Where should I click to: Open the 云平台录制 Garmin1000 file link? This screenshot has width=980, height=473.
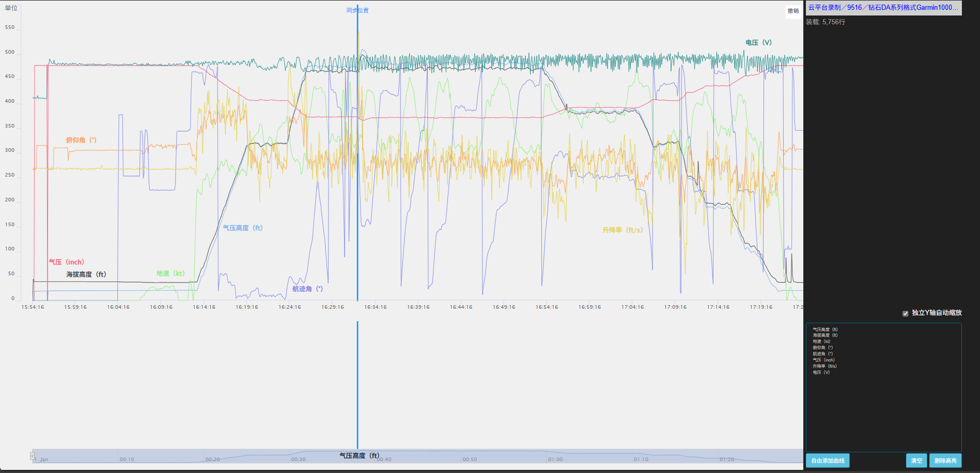coord(883,8)
